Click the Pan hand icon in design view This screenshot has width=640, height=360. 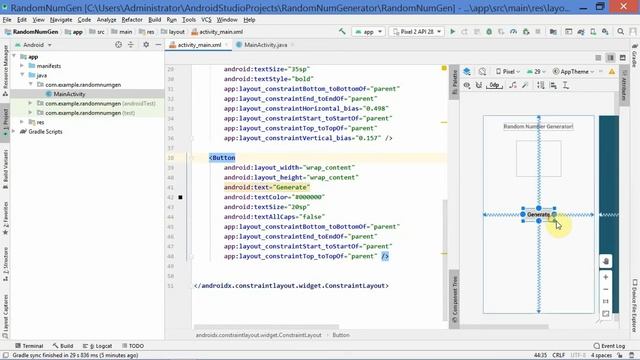(606, 261)
